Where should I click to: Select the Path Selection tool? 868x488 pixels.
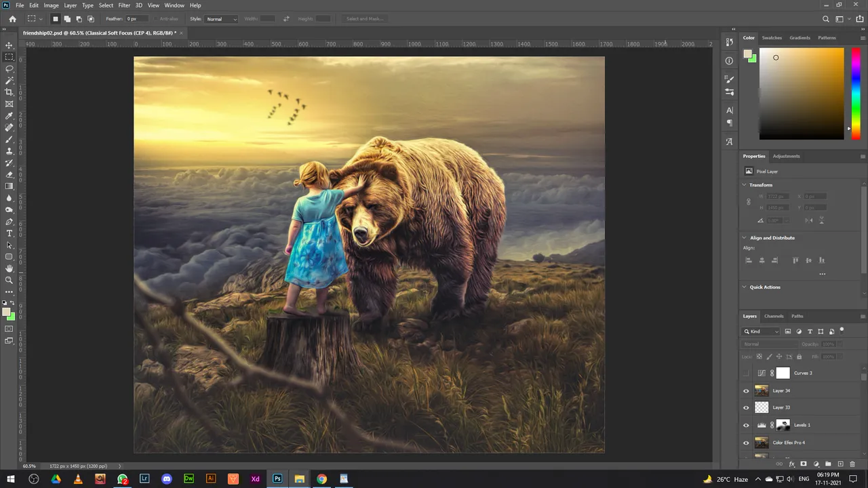point(9,245)
